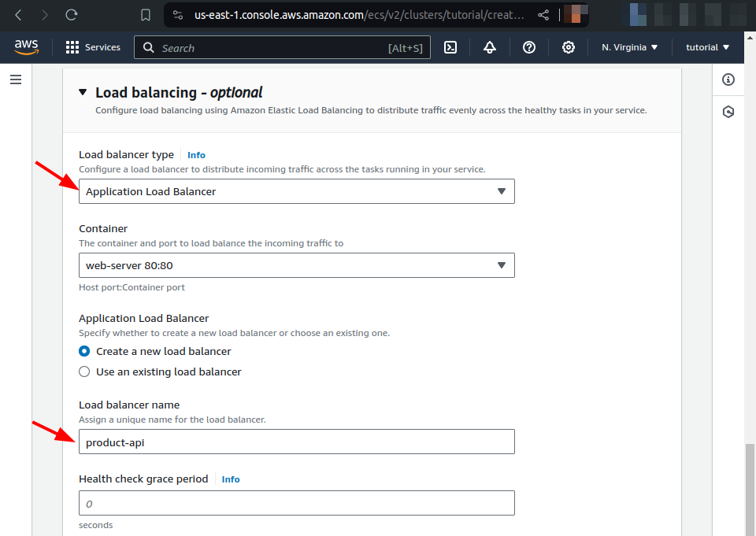Open the N. Virginia region selector
This screenshot has width=756, height=536.
(x=630, y=47)
